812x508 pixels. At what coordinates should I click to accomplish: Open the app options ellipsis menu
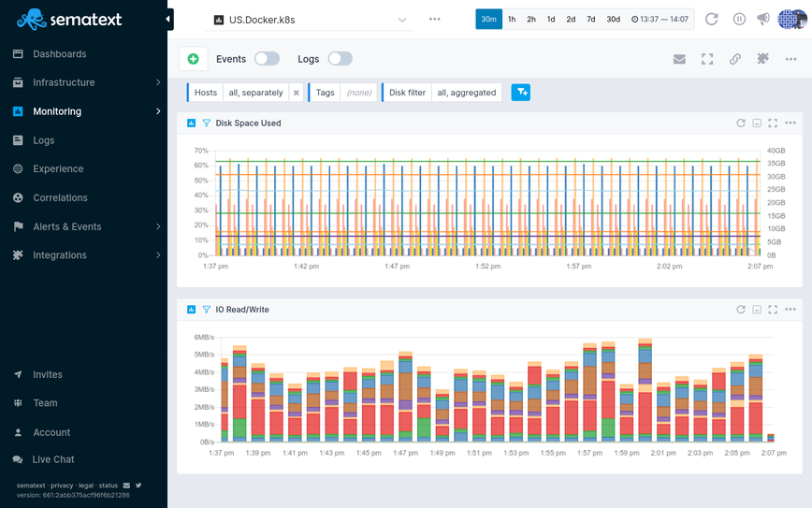click(x=434, y=19)
